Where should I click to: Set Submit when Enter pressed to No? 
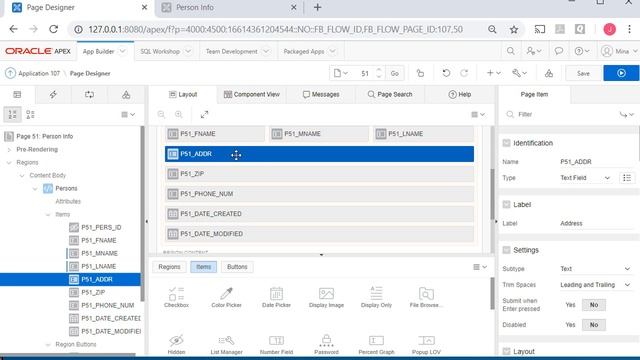point(594,305)
